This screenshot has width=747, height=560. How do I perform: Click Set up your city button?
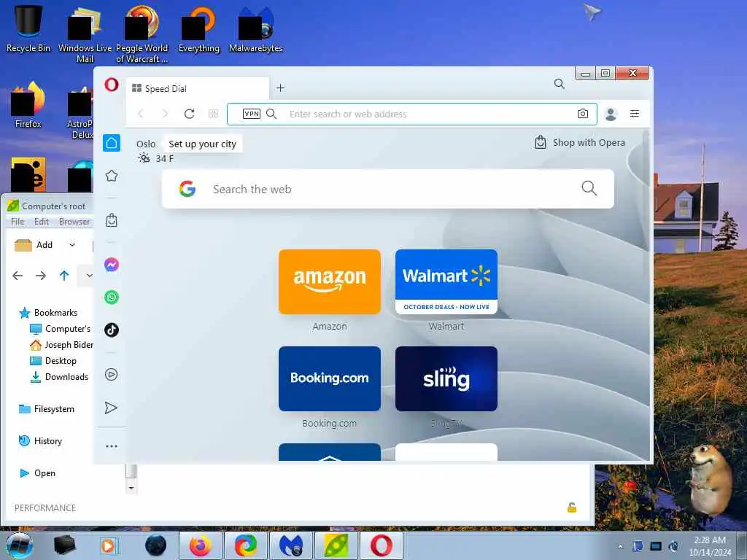[x=203, y=144]
